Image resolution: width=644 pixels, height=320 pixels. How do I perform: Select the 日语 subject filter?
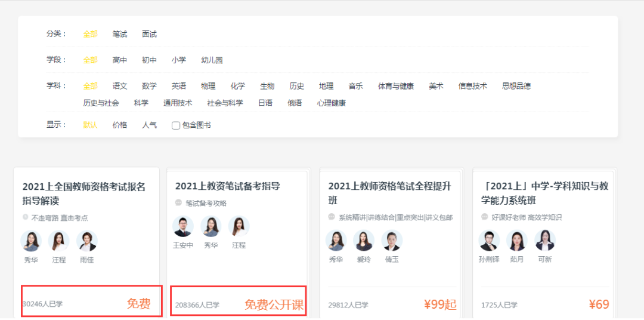pos(265,103)
